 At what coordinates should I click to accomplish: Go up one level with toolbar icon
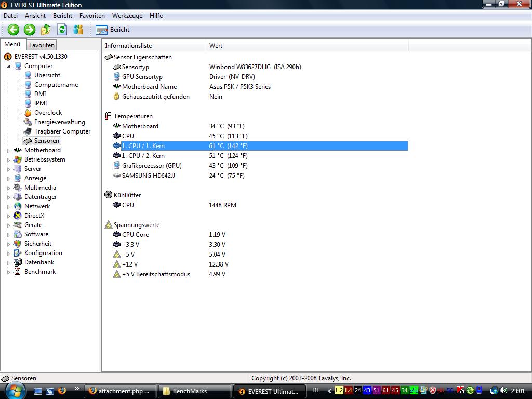pos(46,30)
